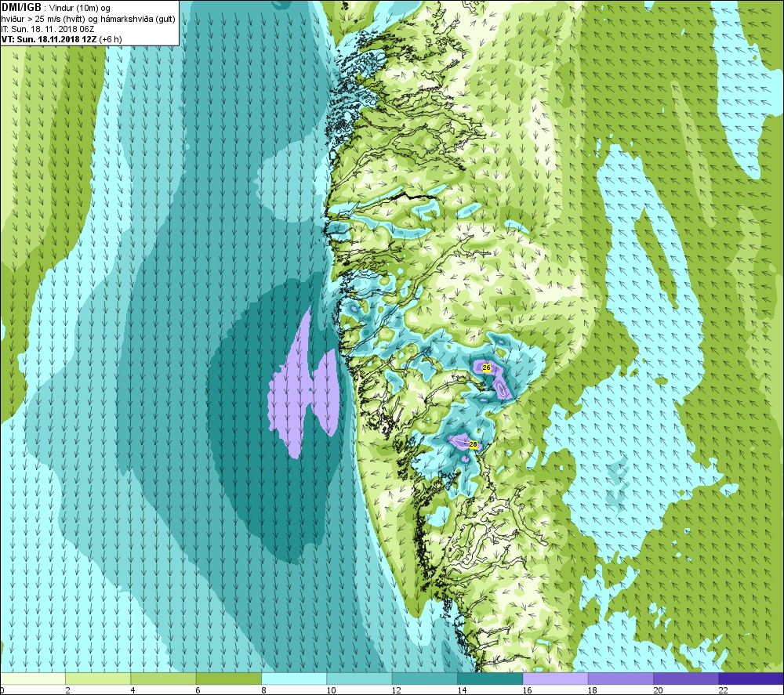Click the 'IT: Sun. 18. 11. 2018 06Z' line

(x=48, y=29)
